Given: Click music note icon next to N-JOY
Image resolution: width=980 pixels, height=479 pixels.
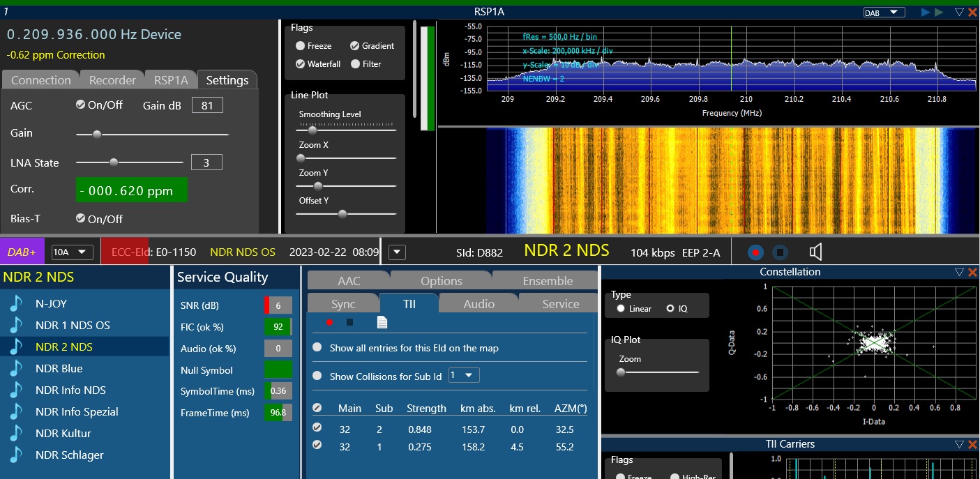Looking at the screenshot, I should 15,303.
